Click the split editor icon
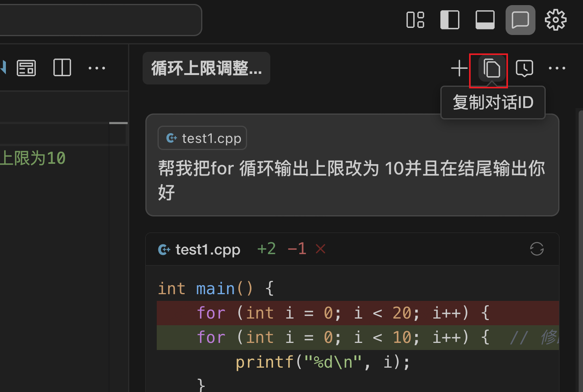Viewport: 583px width, 392px height. coord(62,68)
